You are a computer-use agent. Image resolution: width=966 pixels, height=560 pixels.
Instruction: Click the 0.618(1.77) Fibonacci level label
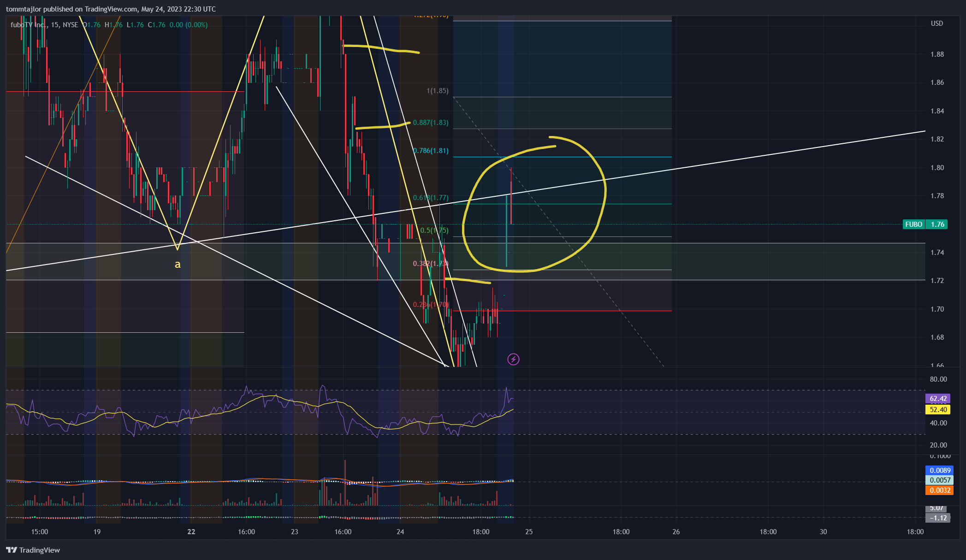tap(431, 198)
